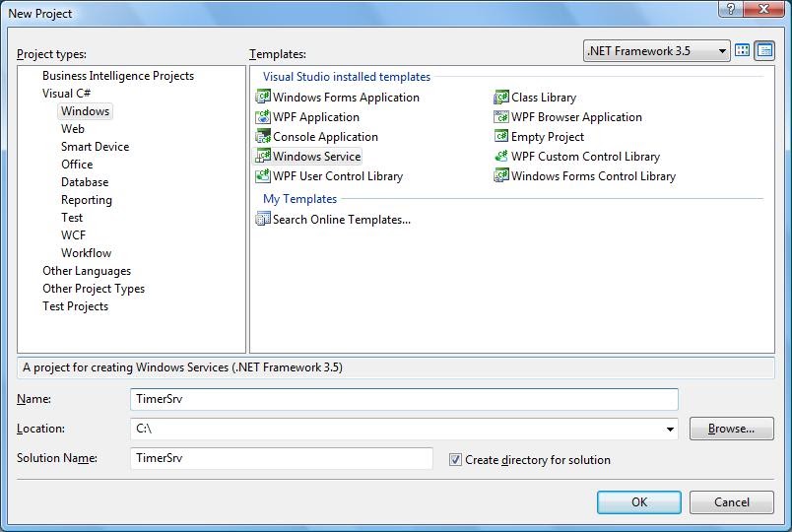The width and height of the screenshot is (792, 532).
Task: Click the Search Online Templates... text
Action: [x=342, y=220]
